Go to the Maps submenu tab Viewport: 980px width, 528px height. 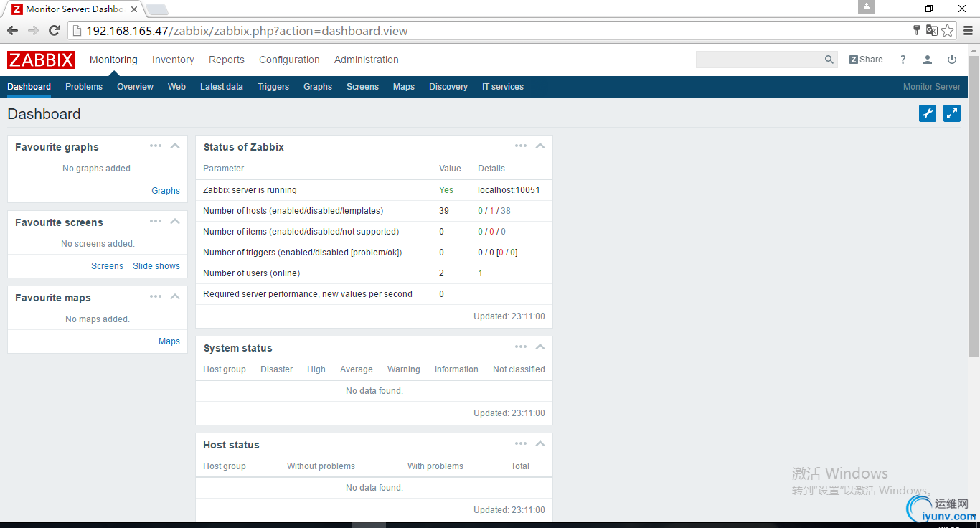pyautogui.click(x=404, y=87)
